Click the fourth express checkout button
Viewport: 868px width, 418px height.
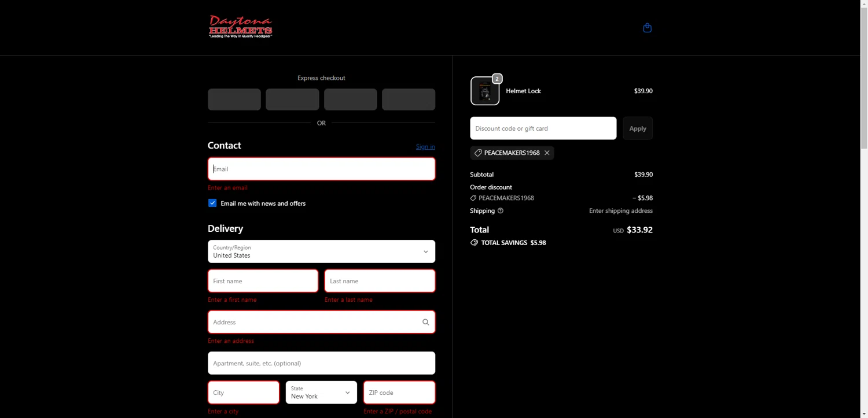tap(409, 99)
